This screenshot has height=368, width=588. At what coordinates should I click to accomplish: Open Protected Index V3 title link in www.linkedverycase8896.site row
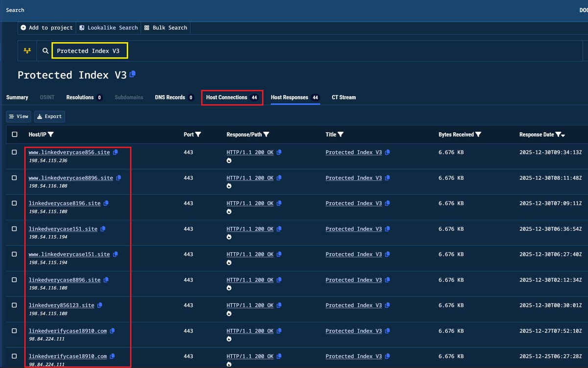353,178
